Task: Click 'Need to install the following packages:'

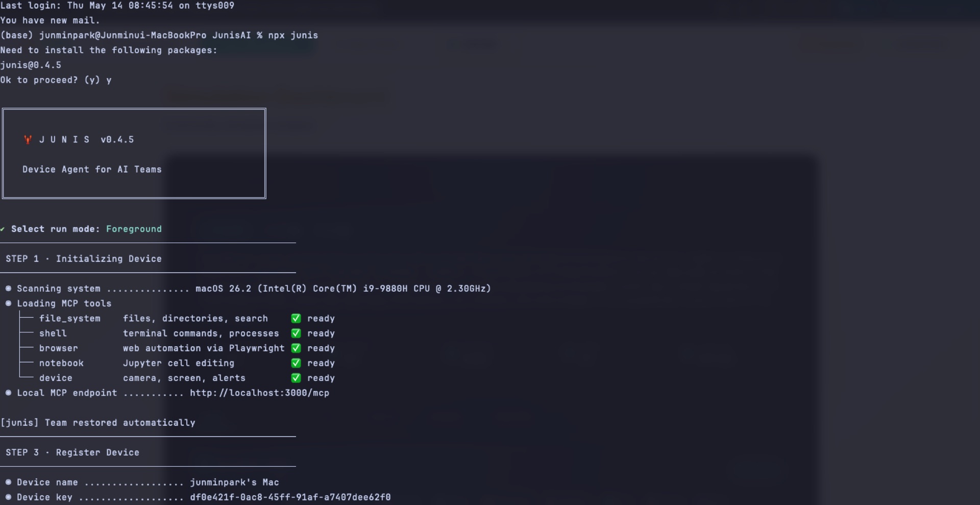Action: click(x=109, y=50)
